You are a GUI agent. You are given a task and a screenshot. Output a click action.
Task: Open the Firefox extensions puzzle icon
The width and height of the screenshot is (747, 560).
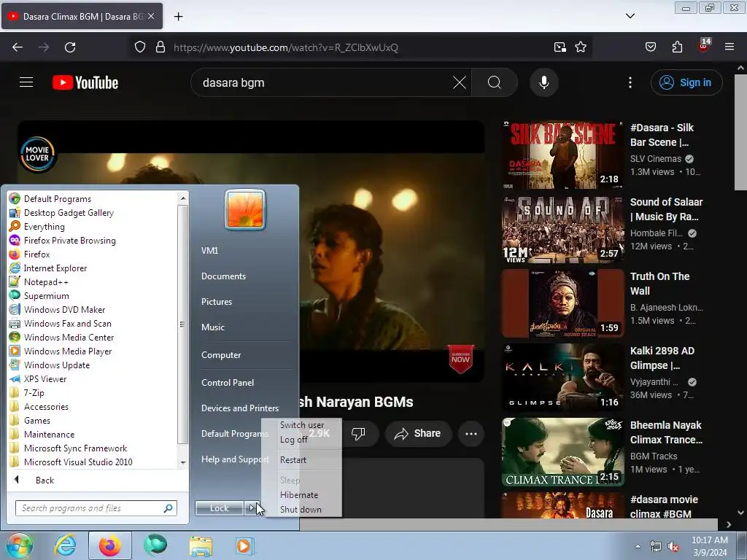pyautogui.click(x=677, y=47)
